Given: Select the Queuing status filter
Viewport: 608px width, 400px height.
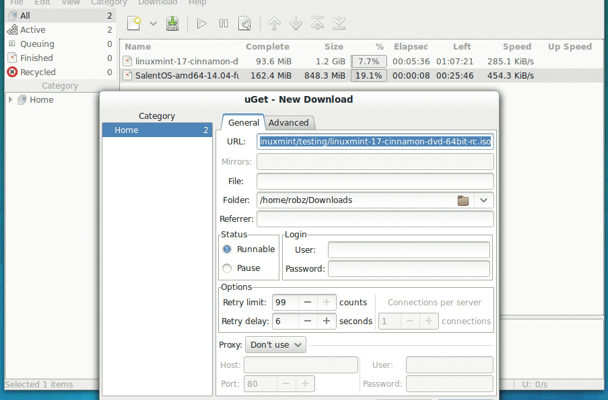Looking at the screenshot, I should (x=60, y=44).
